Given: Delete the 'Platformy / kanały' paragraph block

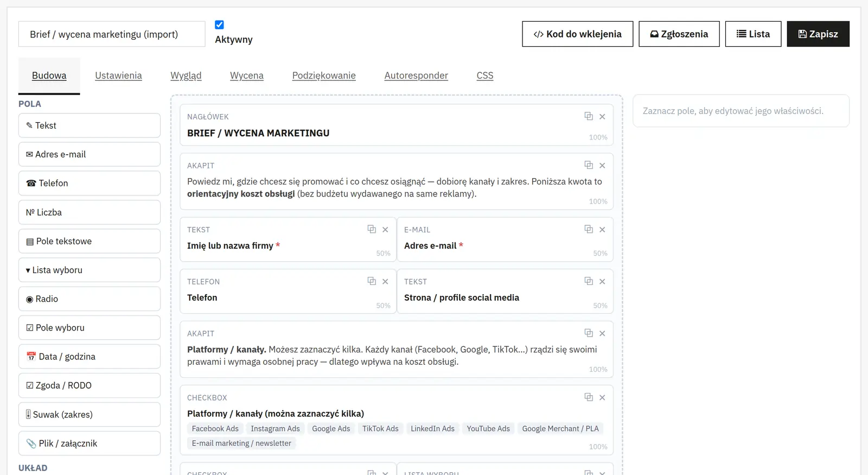Looking at the screenshot, I should click(602, 333).
